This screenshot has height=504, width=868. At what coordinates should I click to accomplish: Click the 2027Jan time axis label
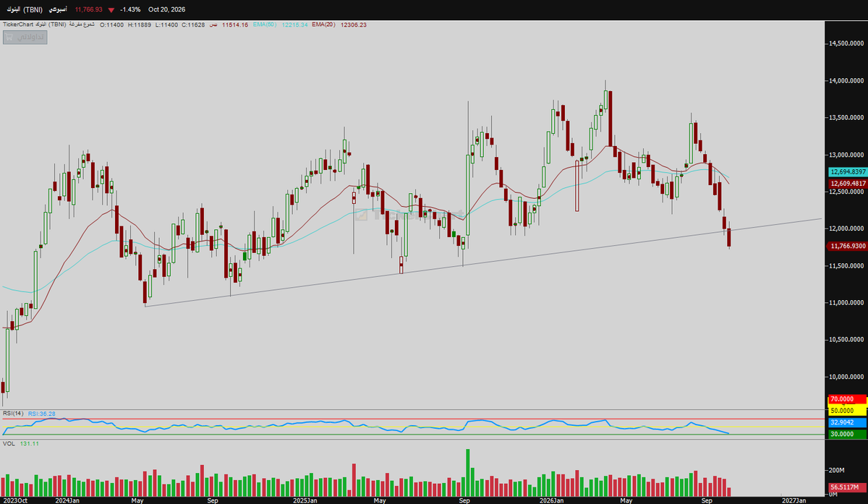pos(793,500)
